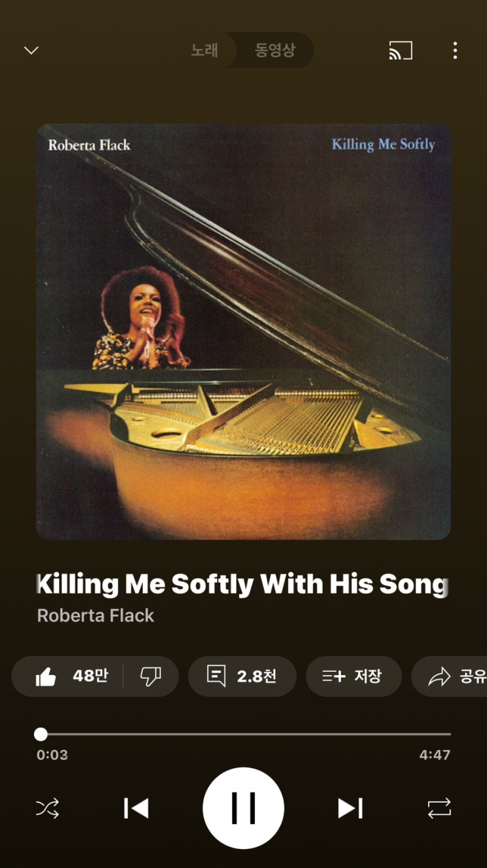Open the 2.8천 comments button
This screenshot has height=868, width=487.
tap(242, 676)
